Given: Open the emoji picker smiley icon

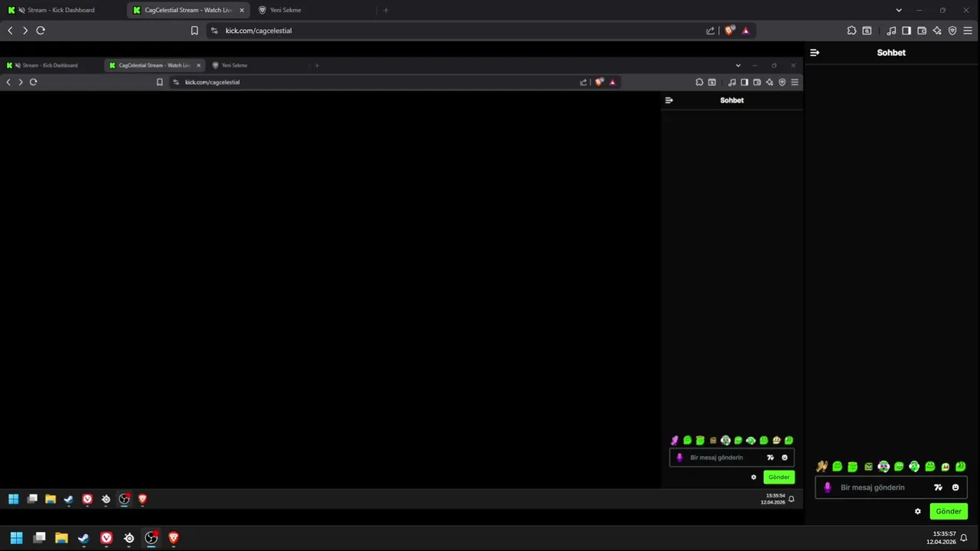Looking at the screenshot, I should (955, 487).
